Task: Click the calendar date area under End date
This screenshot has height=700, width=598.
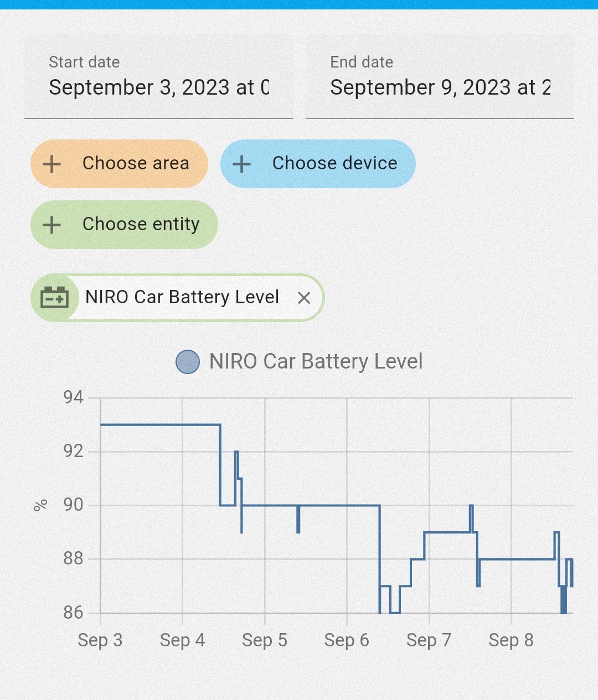Action: click(441, 87)
